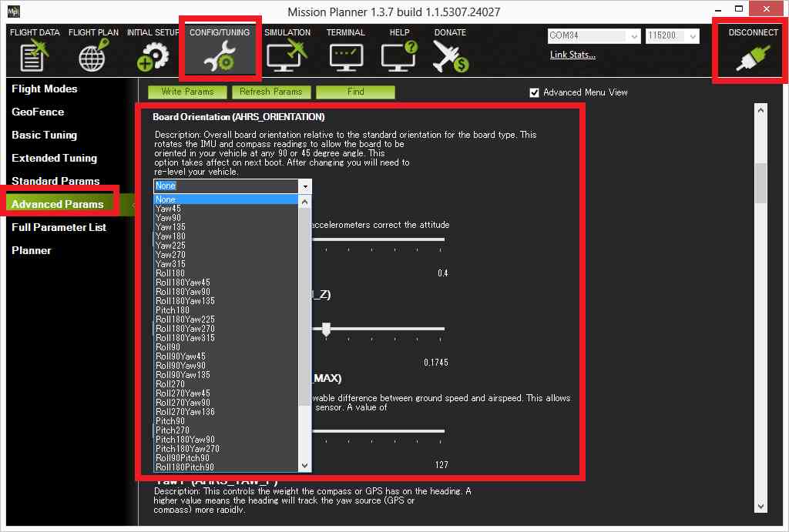This screenshot has height=532, width=789.
Task: Click the Write Params button
Action: click(187, 92)
